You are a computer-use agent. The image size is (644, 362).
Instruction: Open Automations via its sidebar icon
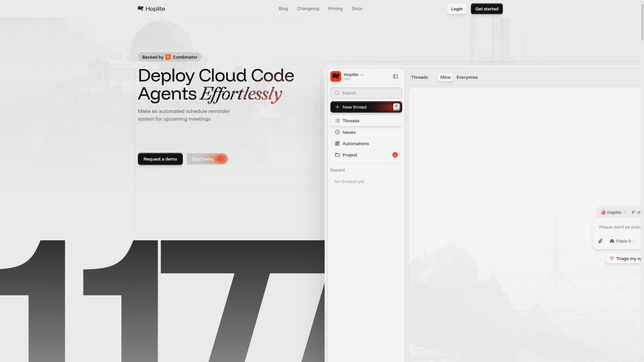coord(337,143)
